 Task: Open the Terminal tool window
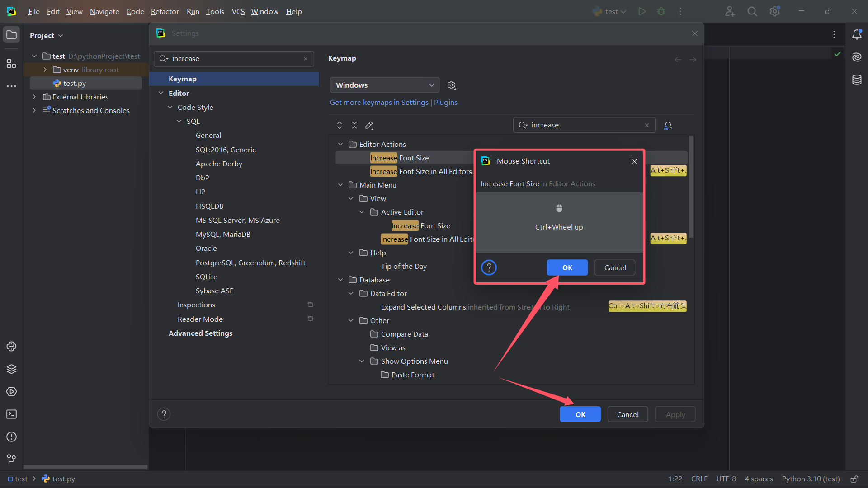pyautogui.click(x=11, y=414)
